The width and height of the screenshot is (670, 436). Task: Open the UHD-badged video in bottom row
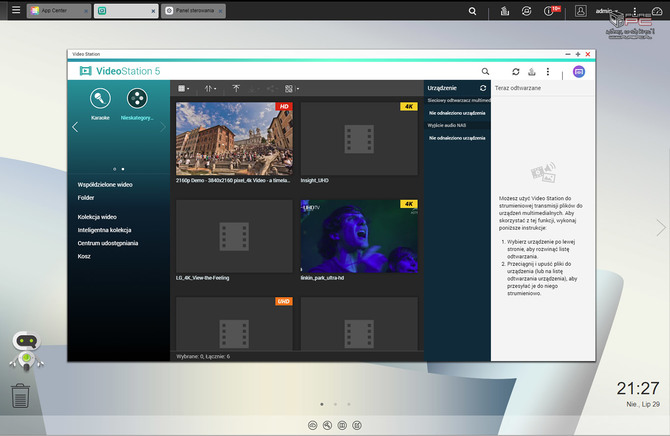tap(234, 324)
